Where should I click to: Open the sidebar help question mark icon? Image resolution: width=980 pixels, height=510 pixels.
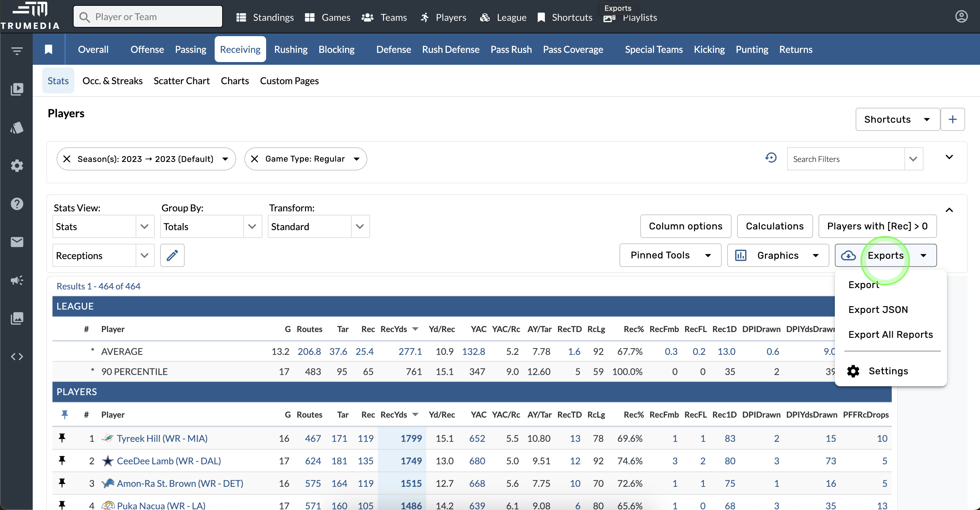[17, 204]
